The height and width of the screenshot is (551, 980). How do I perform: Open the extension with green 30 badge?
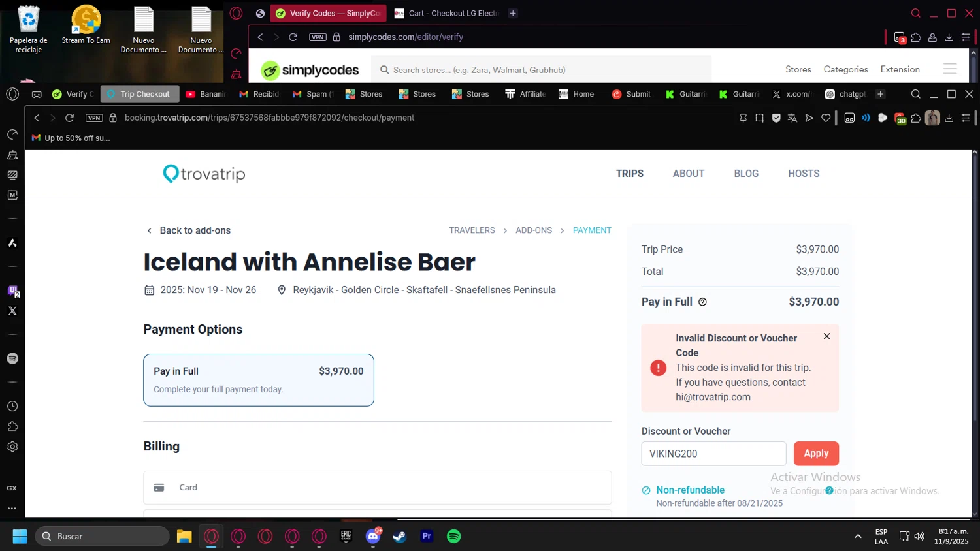[x=900, y=118]
